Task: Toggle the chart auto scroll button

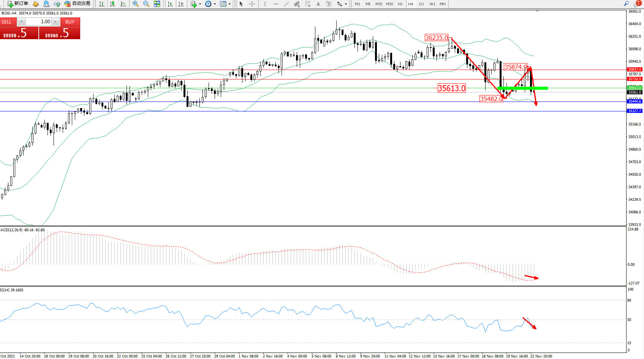Action: click(x=170, y=4)
